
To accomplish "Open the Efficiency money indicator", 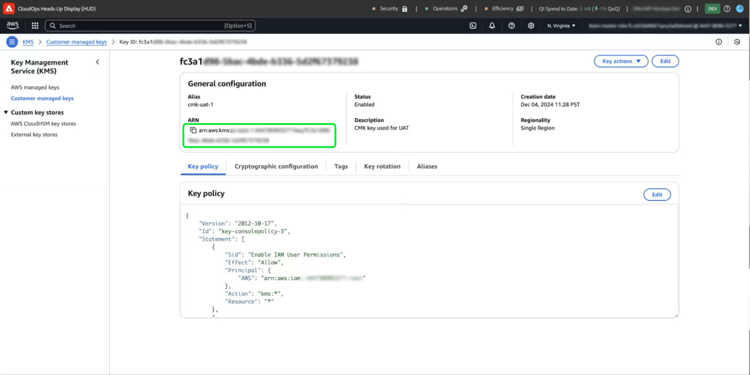I will tap(520, 9).
